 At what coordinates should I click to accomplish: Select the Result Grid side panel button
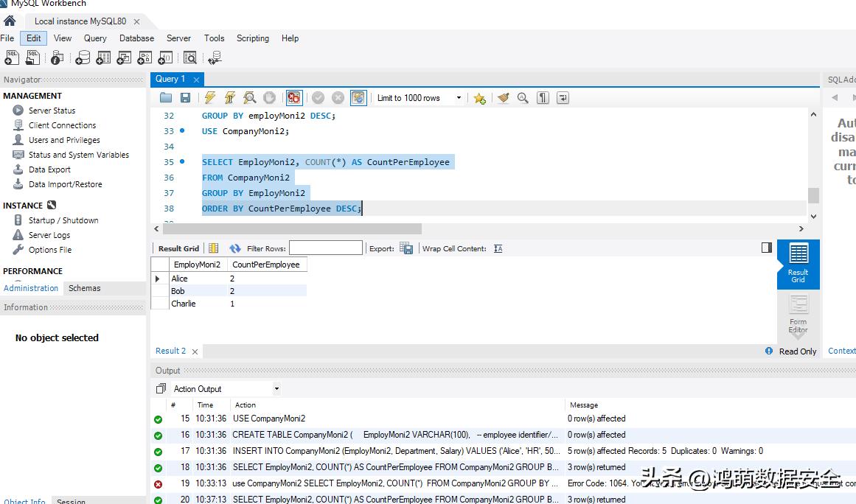(798, 264)
